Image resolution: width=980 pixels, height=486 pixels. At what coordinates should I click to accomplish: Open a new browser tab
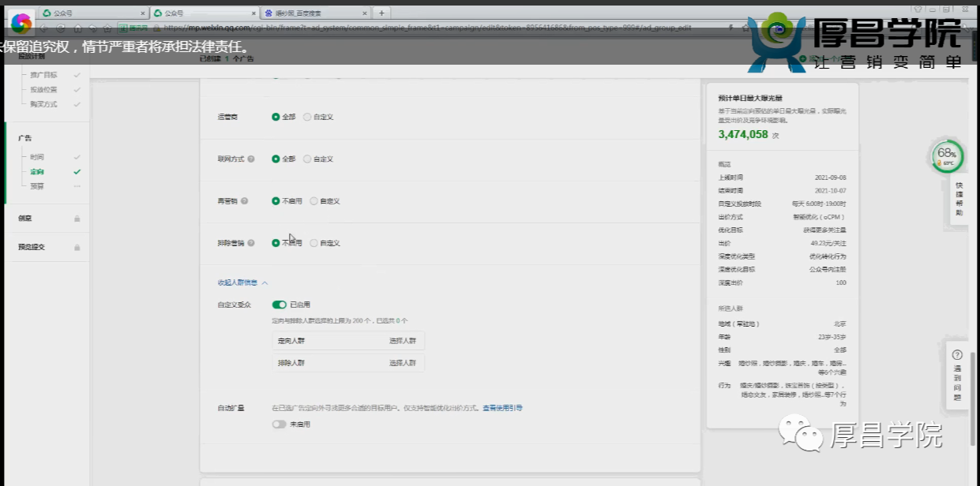(381, 13)
